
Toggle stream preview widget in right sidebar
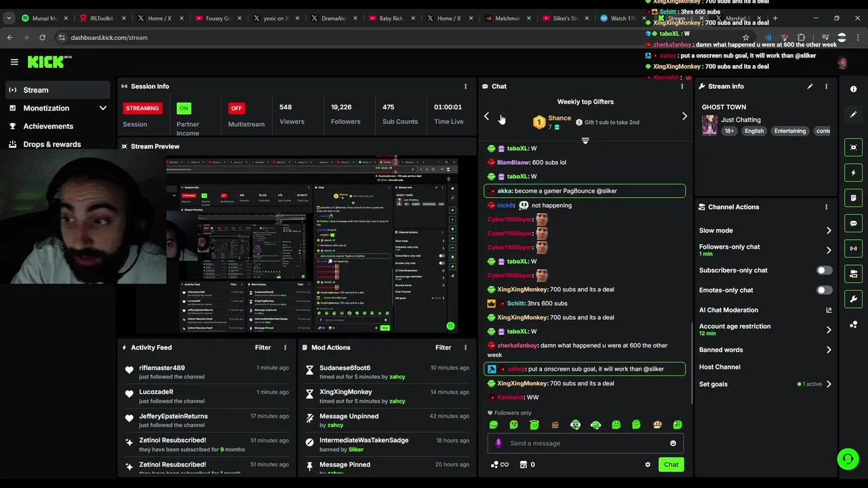pos(853,147)
